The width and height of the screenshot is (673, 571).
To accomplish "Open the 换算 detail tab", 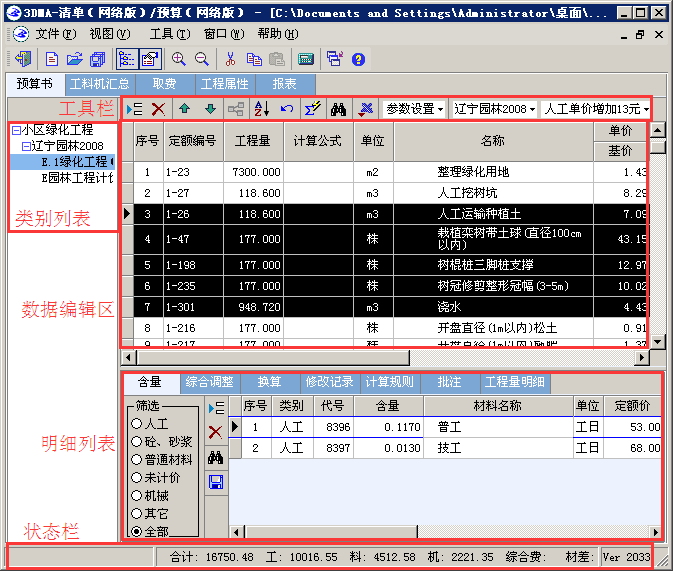I will [270, 382].
